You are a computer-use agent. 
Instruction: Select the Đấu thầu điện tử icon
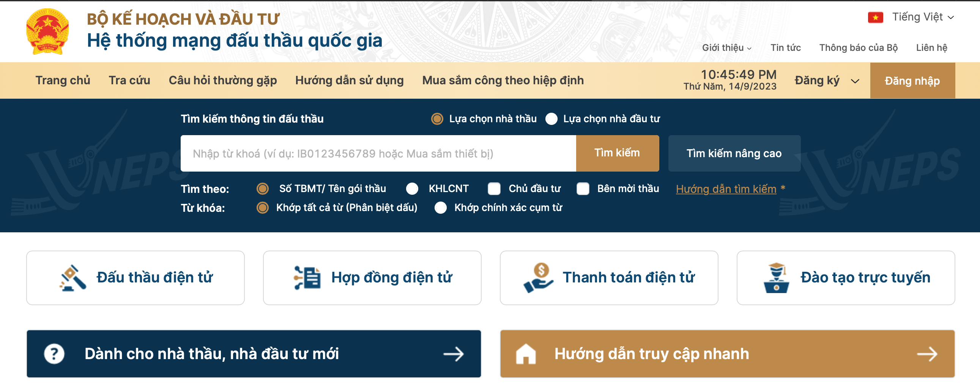[x=72, y=277]
